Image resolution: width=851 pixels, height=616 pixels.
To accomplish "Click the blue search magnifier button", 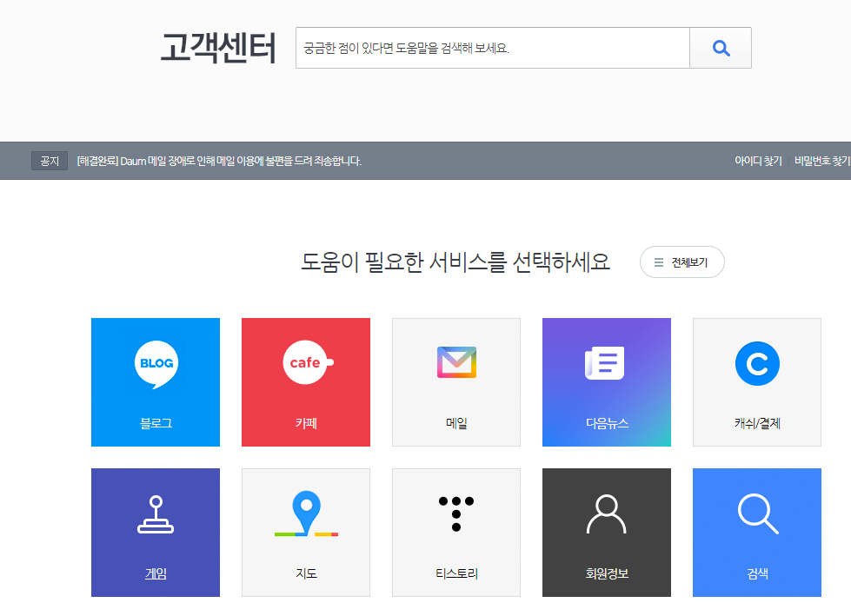I will click(x=720, y=48).
